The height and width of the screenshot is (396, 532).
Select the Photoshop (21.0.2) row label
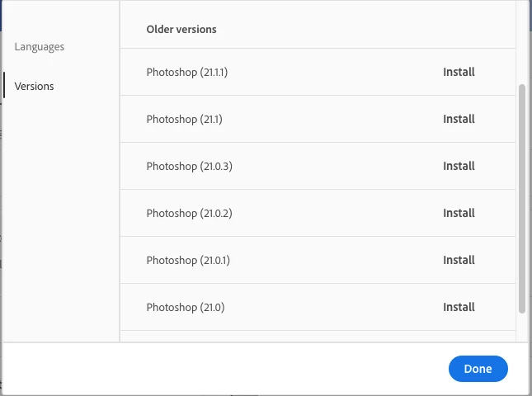(x=189, y=213)
